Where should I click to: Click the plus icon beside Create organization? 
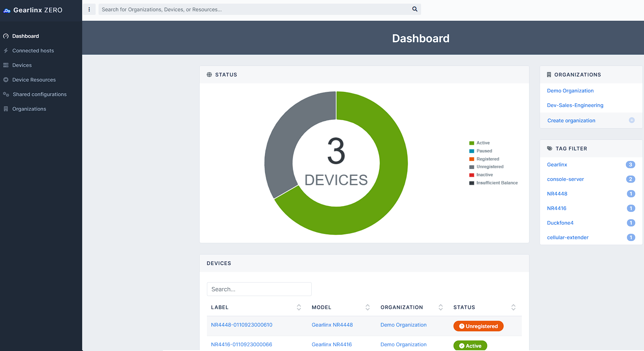point(632,120)
